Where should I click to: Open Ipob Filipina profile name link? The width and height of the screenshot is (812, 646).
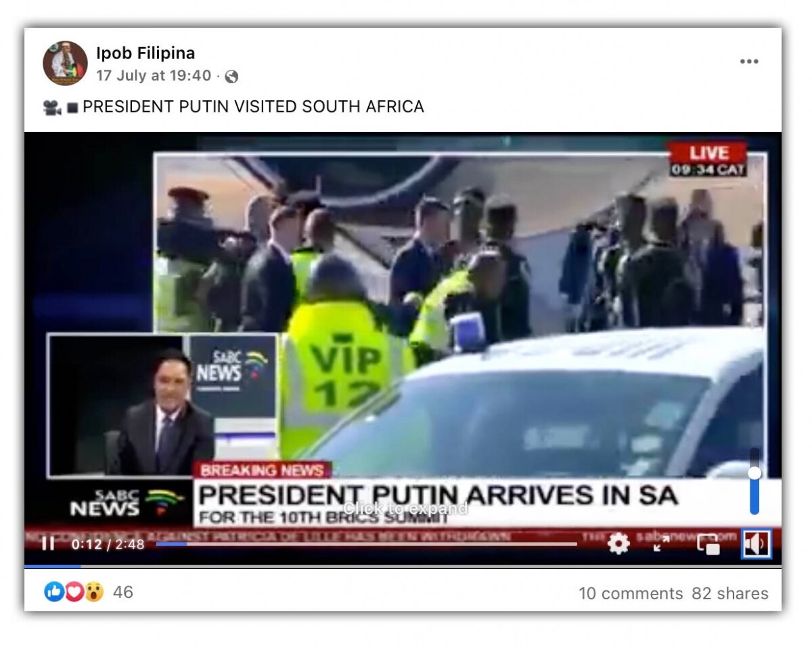145,53
